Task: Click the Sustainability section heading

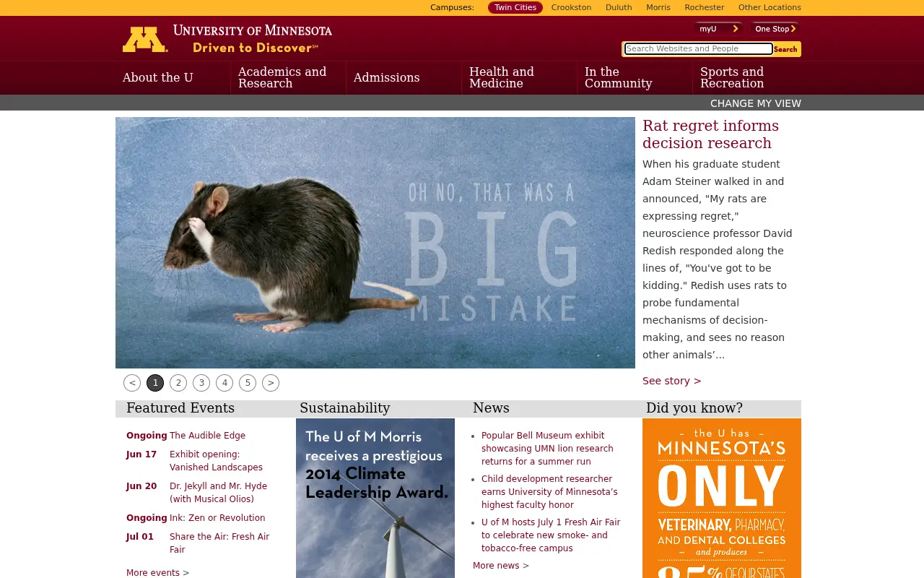Action: coord(345,408)
